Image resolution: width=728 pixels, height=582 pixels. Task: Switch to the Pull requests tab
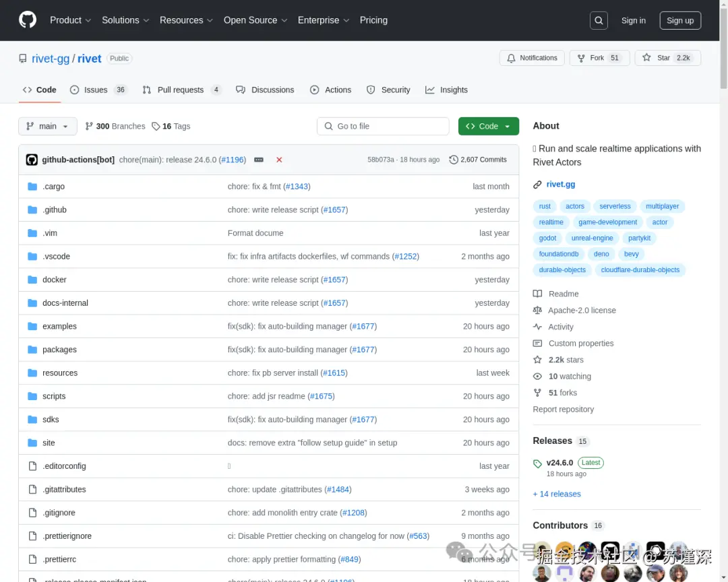click(183, 90)
